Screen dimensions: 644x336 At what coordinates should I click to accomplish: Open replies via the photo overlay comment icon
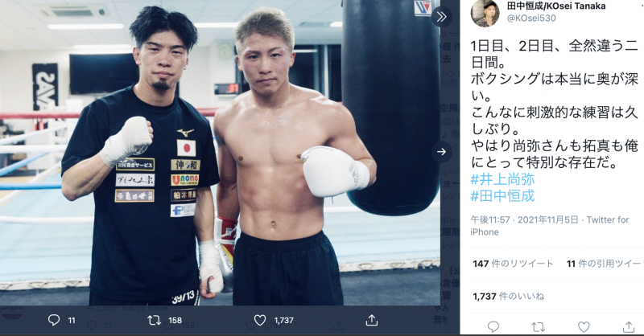tap(54, 320)
